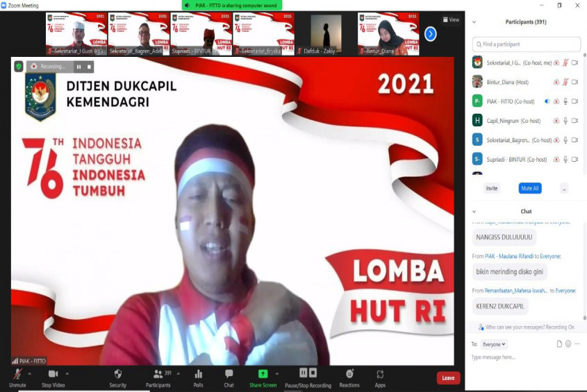Click the green Share Screen button

click(x=263, y=378)
